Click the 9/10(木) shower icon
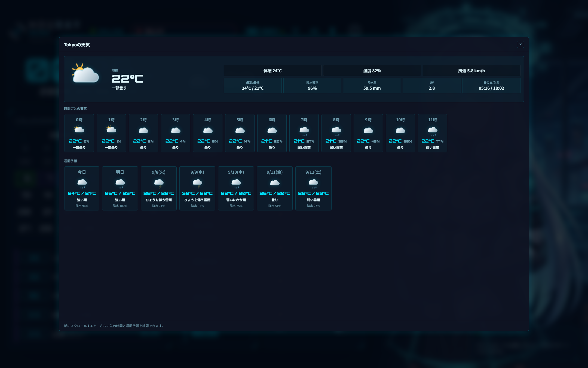 point(236,183)
